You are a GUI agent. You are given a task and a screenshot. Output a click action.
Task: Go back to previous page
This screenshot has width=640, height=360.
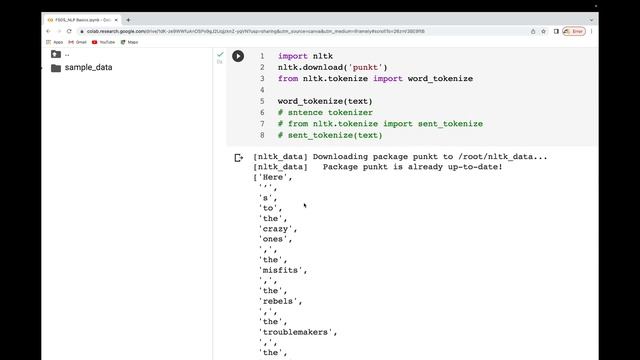(x=49, y=31)
